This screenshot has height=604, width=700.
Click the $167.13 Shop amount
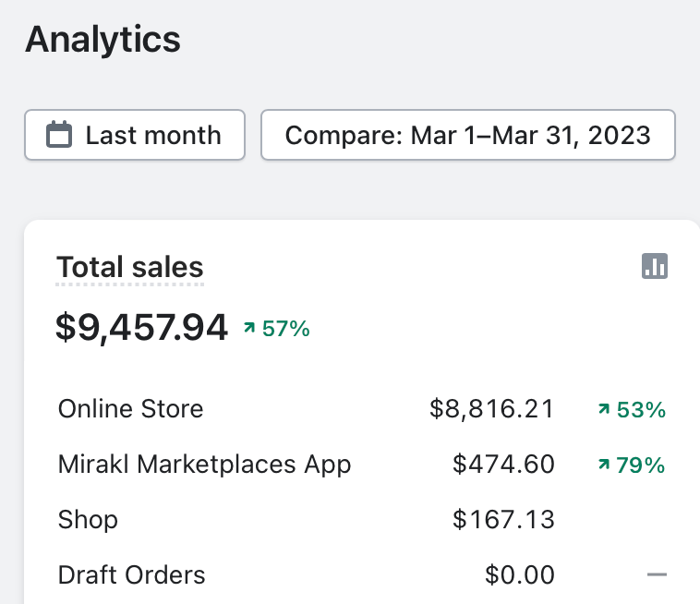pyautogui.click(x=503, y=519)
